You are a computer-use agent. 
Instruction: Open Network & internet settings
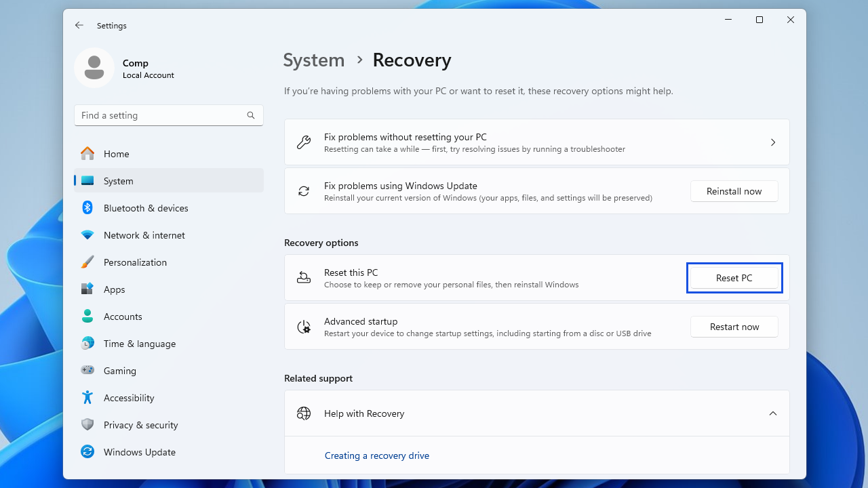pos(169,235)
